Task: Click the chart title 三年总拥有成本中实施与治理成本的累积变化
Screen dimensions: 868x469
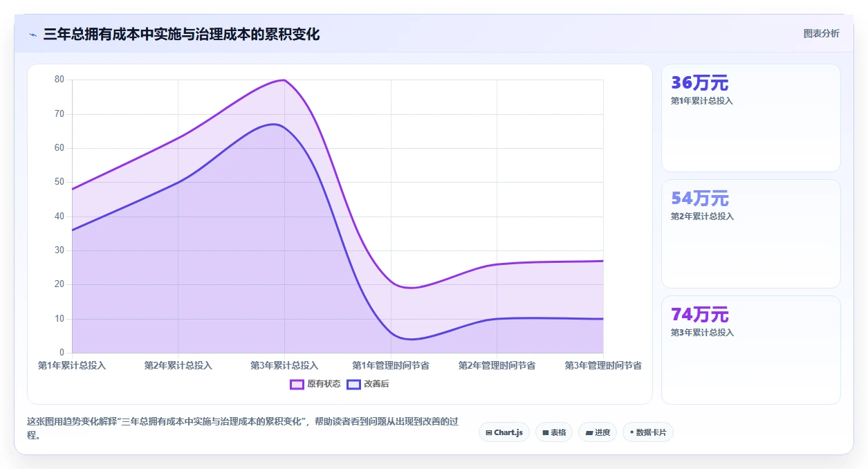Action: (x=181, y=35)
